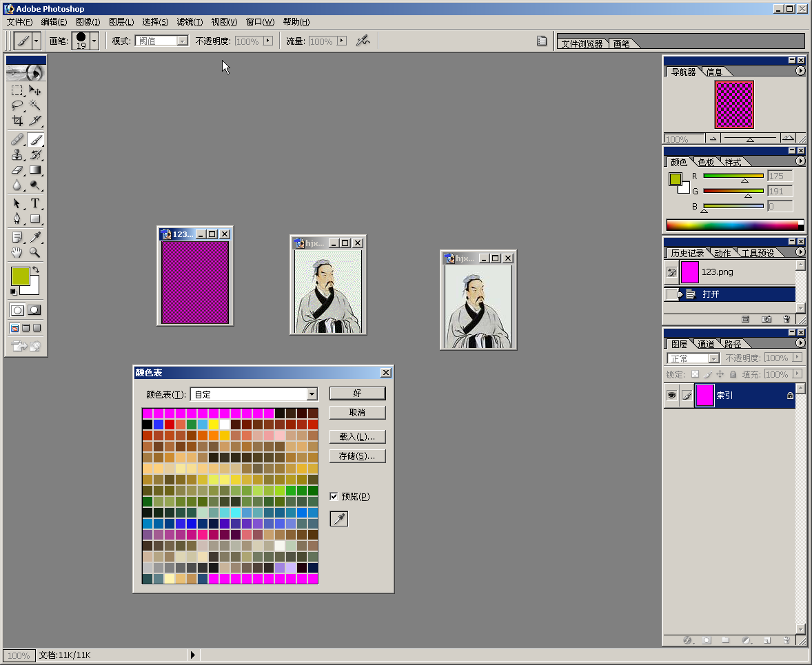The image size is (812, 665).
Task: Click the eyedropper in Color Table dialog
Action: 339,519
